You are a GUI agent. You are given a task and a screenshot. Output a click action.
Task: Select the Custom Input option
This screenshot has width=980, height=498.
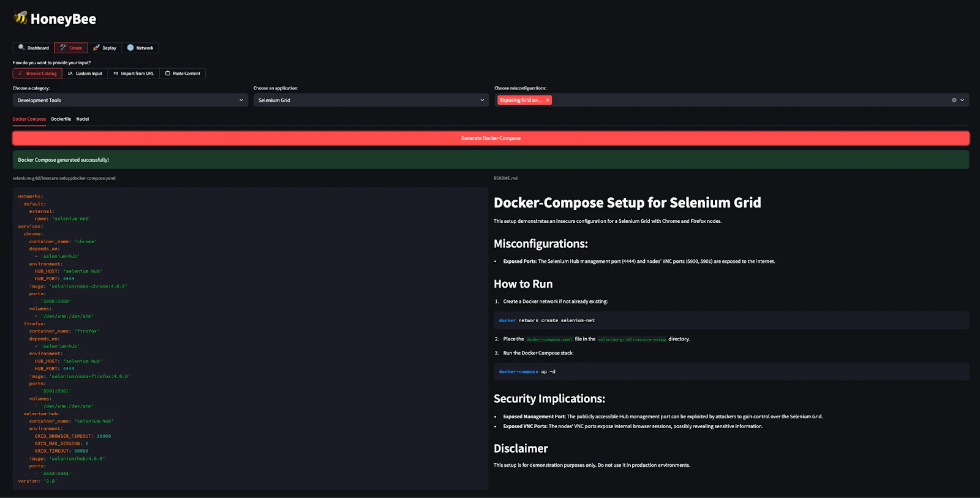click(85, 74)
